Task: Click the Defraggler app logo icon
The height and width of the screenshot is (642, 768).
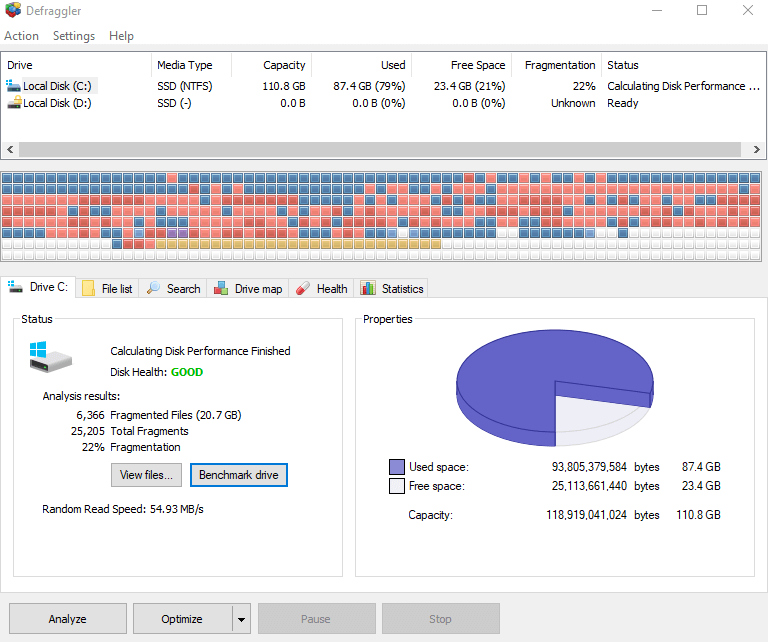Action: (x=13, y=11)
